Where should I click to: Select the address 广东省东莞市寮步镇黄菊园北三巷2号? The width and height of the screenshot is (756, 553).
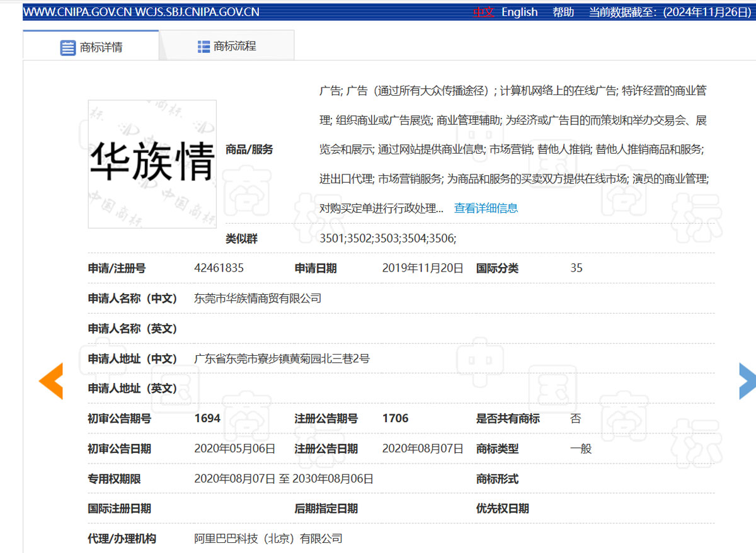coord(282,359)
